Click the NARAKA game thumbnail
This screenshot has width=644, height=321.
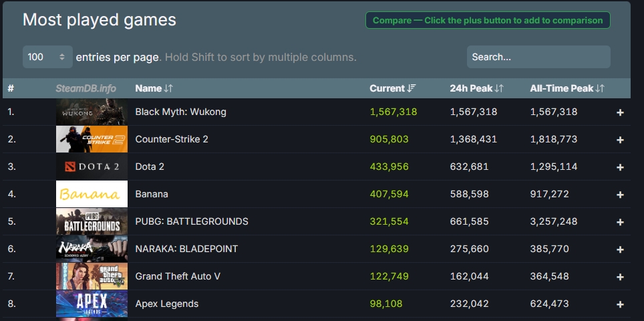pyautogui.click(x=92, y=249)
